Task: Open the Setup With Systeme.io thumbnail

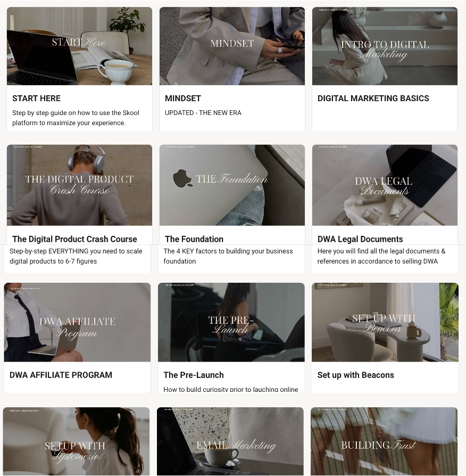Action: point(76,441)
